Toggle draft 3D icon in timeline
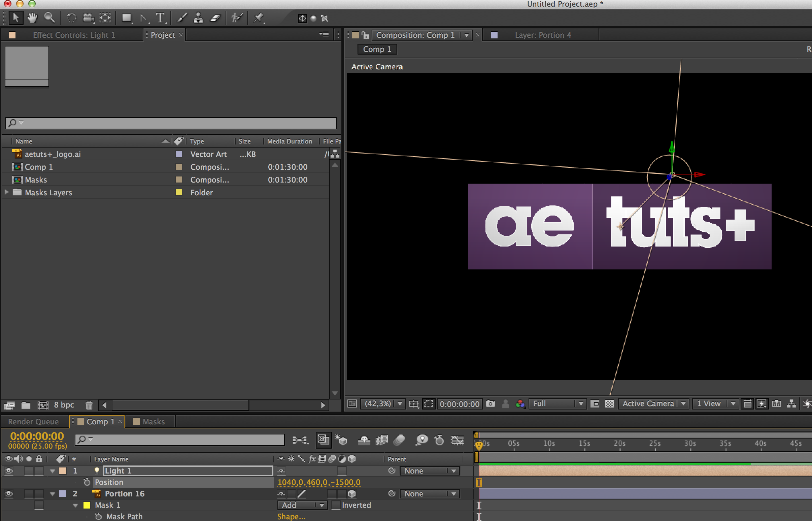The height and width of the screenshot is (521, 812). [341, 440]
